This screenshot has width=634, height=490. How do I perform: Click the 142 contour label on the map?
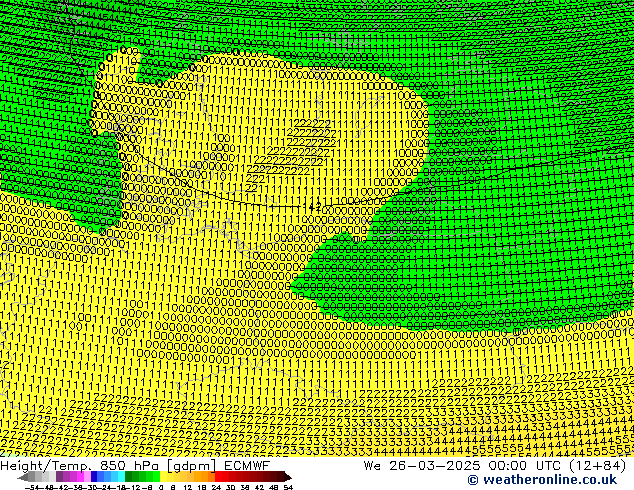click(x=314, y=207)
